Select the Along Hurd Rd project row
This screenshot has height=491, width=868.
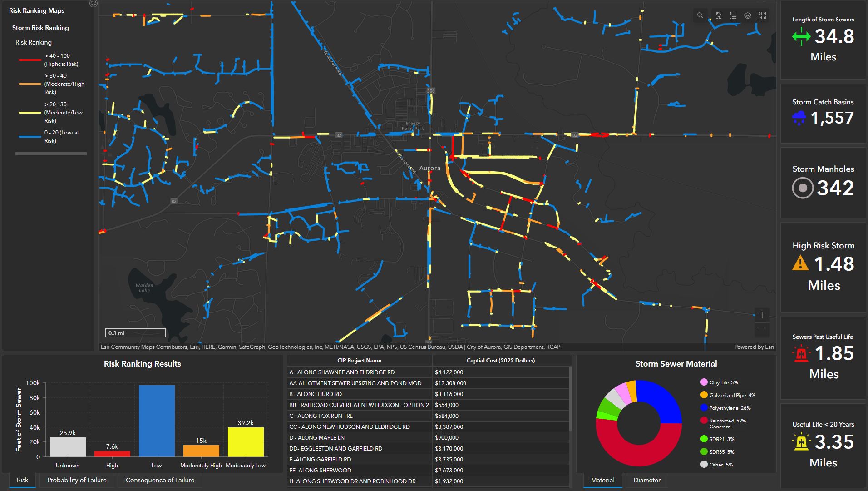(x=360, y=394)
